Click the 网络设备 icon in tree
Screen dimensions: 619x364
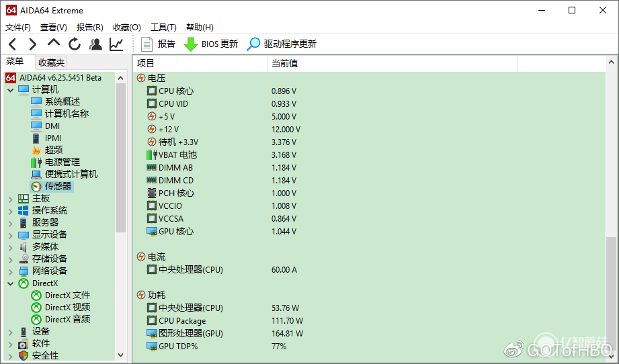(24, 271)
